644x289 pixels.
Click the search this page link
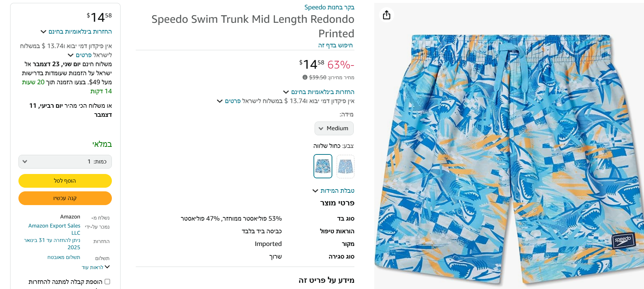tap(335, 45)
